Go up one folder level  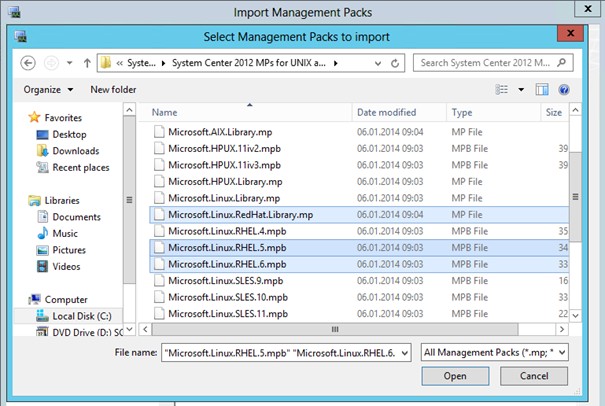coord(87,63)
